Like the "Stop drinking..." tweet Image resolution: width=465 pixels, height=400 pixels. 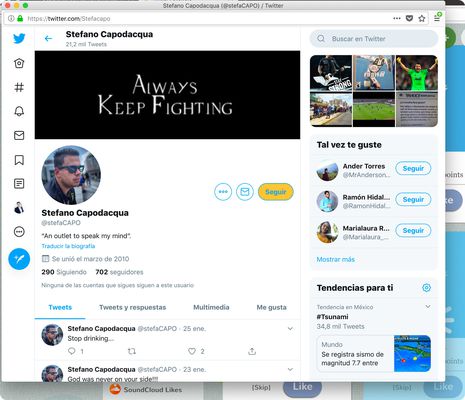tap(192, 351)
